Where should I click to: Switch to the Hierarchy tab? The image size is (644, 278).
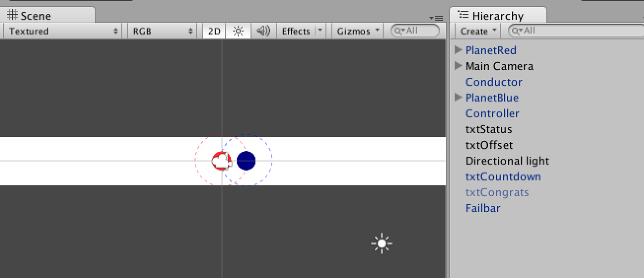(x=498, y=15)
